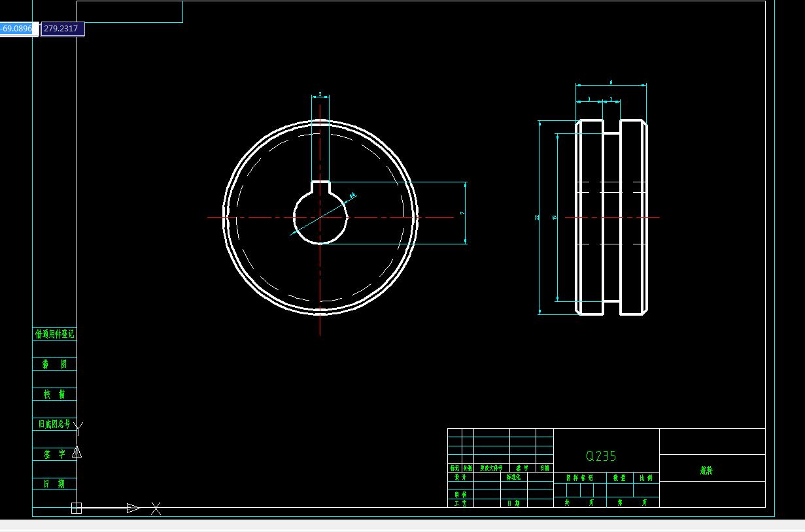Screen dimensions: 805x532
Task: Select the 标记 title block text
Action: click(454, 468)
